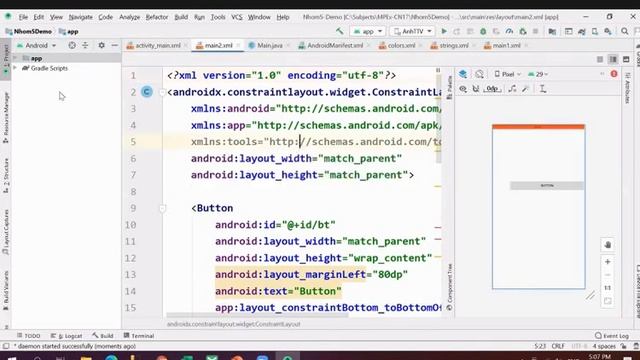Click the Guidelines icon in design toolbar
The height and width of the screenshot is (360, 640).
point(542,89)
